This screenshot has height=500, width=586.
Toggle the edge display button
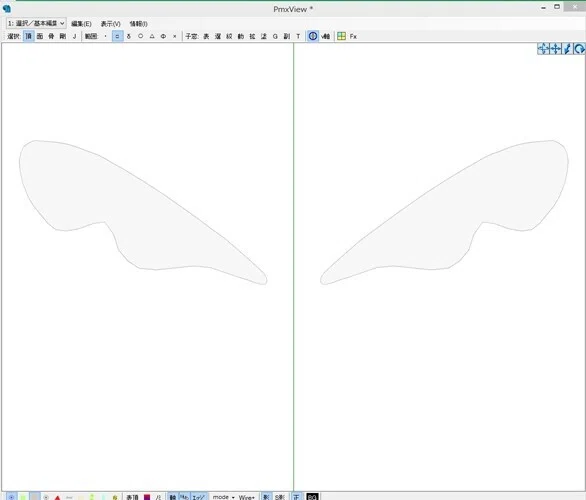click(198, 497)
